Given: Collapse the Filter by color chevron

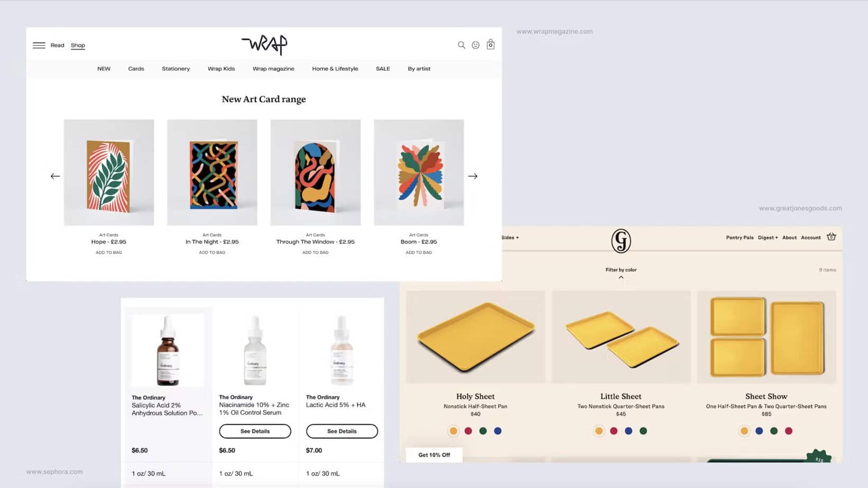Looking at the screenshot, I should click(x=621, y=277).
